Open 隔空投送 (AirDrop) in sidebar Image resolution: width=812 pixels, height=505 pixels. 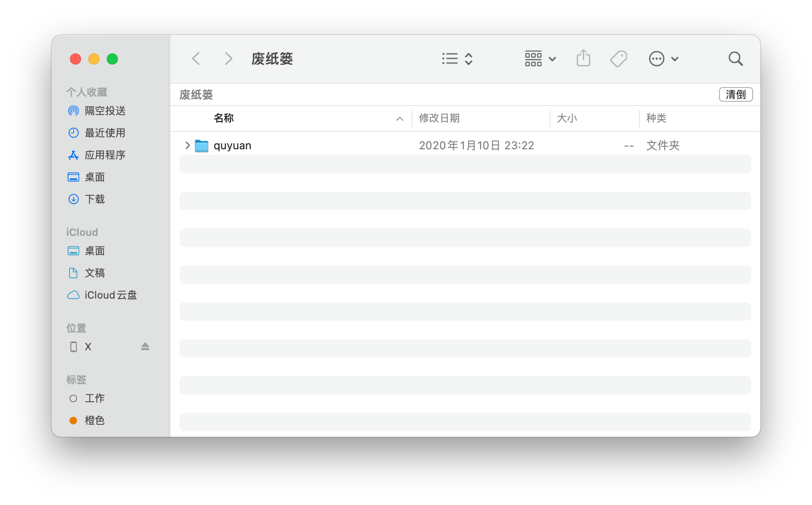tap(105, 111)
